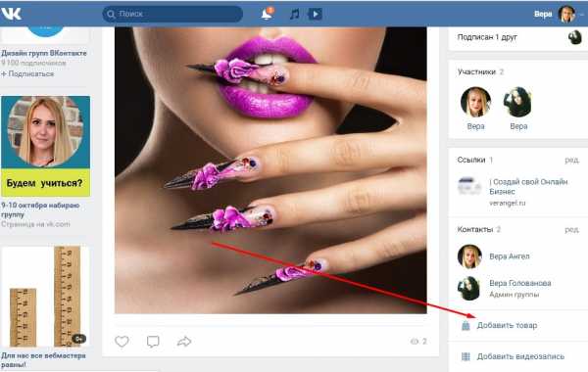Open contact Вера Голованова
The height and width of the screenshot is (372, 588).
click(520, 283)
